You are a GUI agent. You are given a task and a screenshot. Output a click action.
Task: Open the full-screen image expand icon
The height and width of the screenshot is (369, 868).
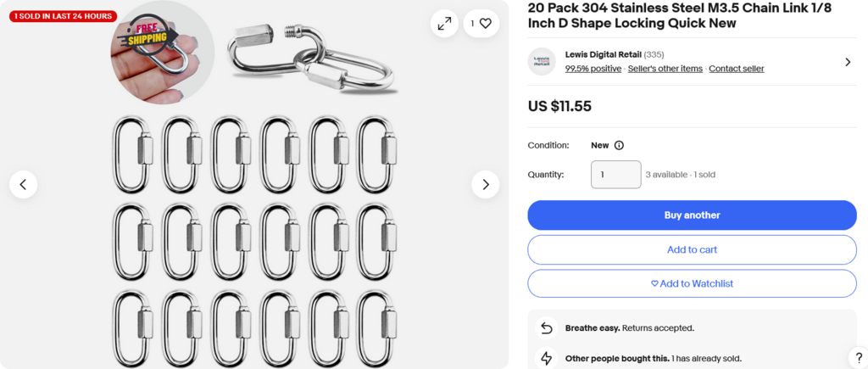click(x=444, y=24)
